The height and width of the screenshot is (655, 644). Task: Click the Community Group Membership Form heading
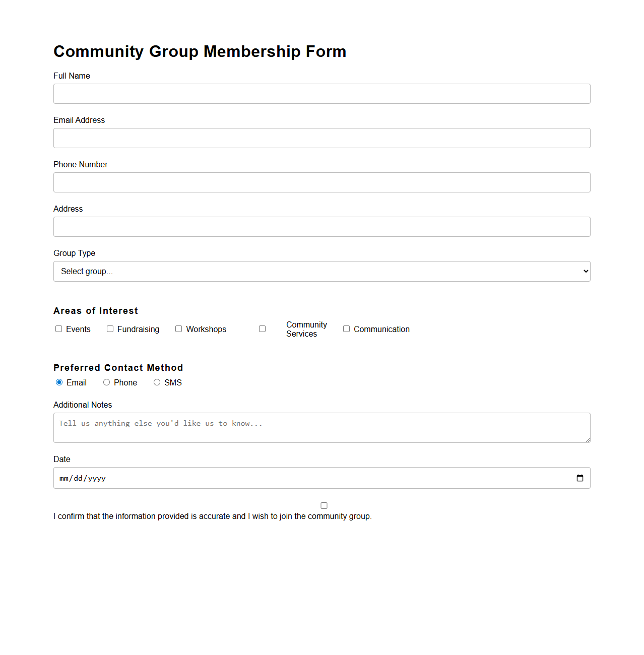coord(200,51)
